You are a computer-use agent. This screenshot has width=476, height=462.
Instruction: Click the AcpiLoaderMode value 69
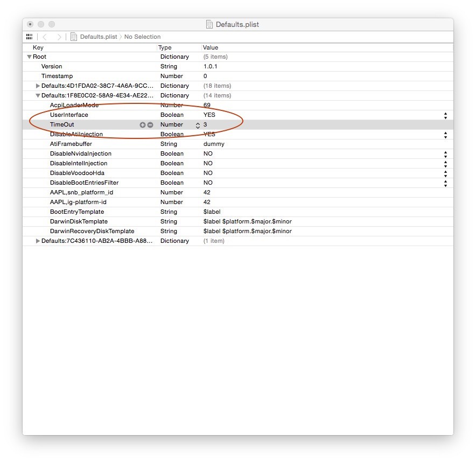point(207,106)
